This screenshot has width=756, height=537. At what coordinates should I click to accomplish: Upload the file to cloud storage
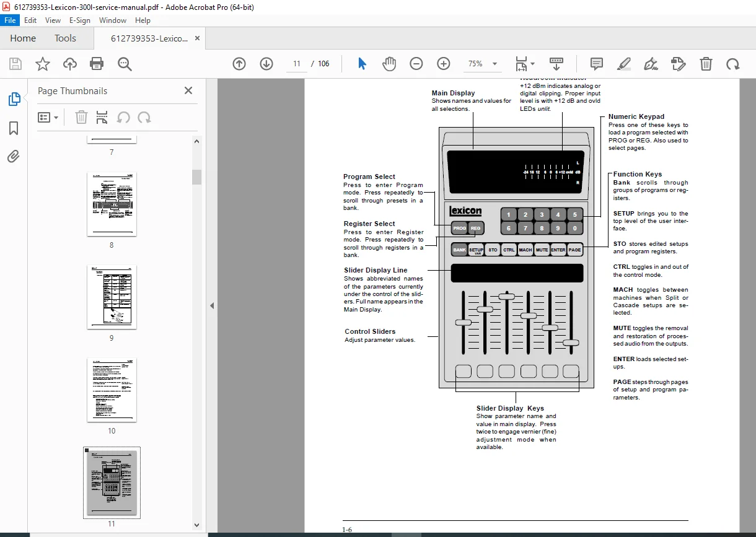70,64
